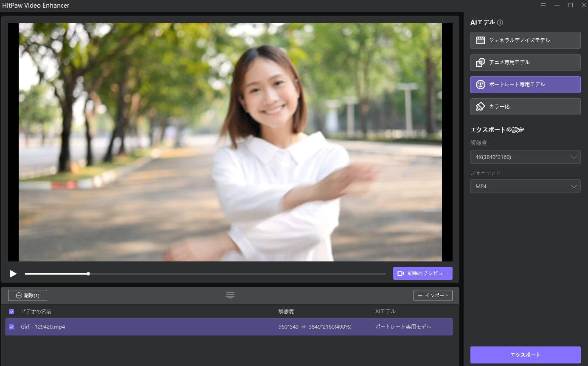
Task: Toggle the select-all videos checkbox
Action: 11,312
